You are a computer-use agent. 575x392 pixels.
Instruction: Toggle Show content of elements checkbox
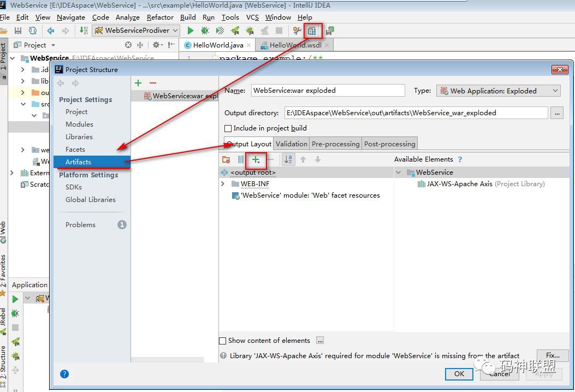pyautogui.click(x=222, y=341)
